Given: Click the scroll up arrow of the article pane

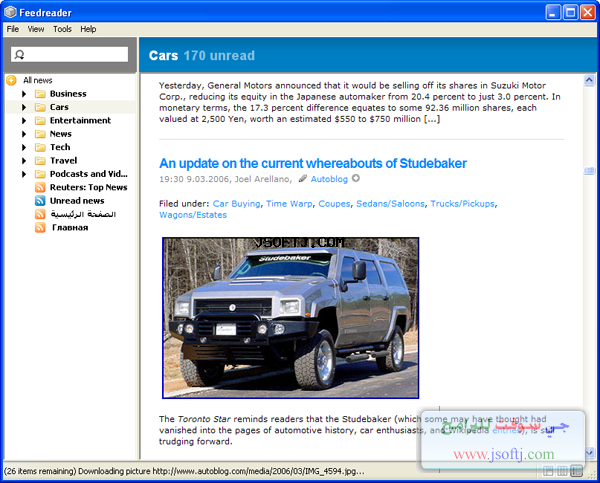Looking at the screenshot, I should coord(589,80).
